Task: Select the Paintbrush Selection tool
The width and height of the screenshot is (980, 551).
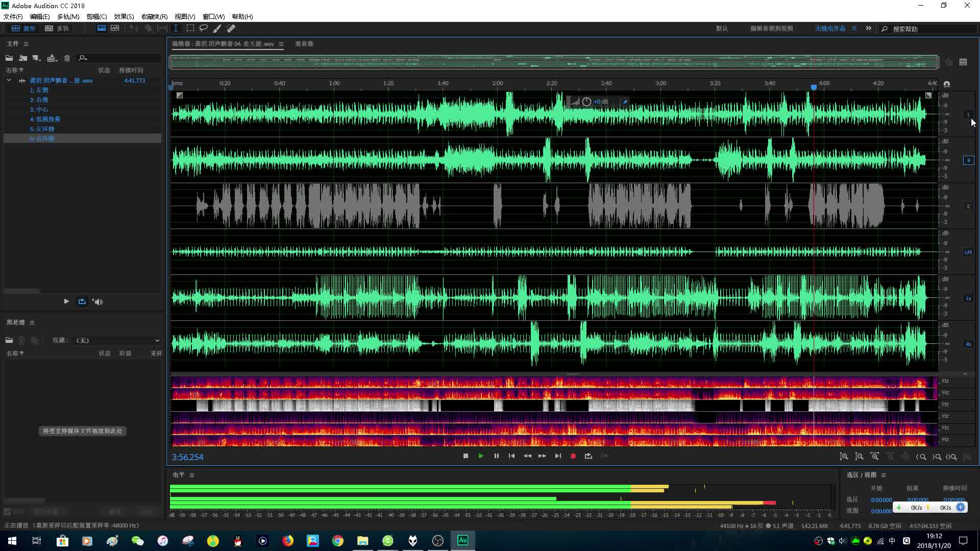Action: pyautogui.click(x=217, y=29)
